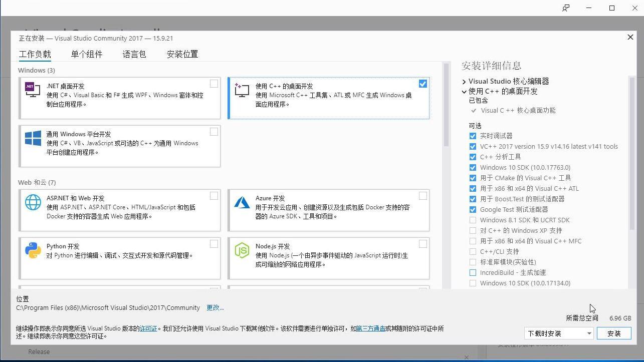Viewport: 644px width, 362px height.
Task: Check Windows 10 SDK (10.0.17134.0)
Action: pos(473,283)
